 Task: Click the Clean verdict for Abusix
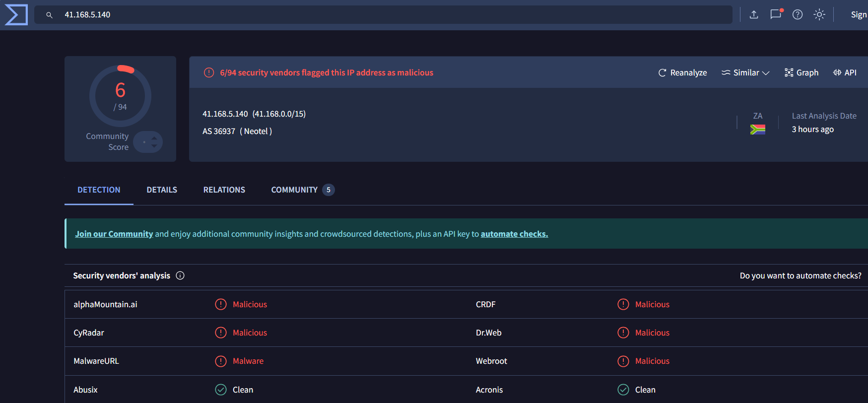(x=243, y=390)
